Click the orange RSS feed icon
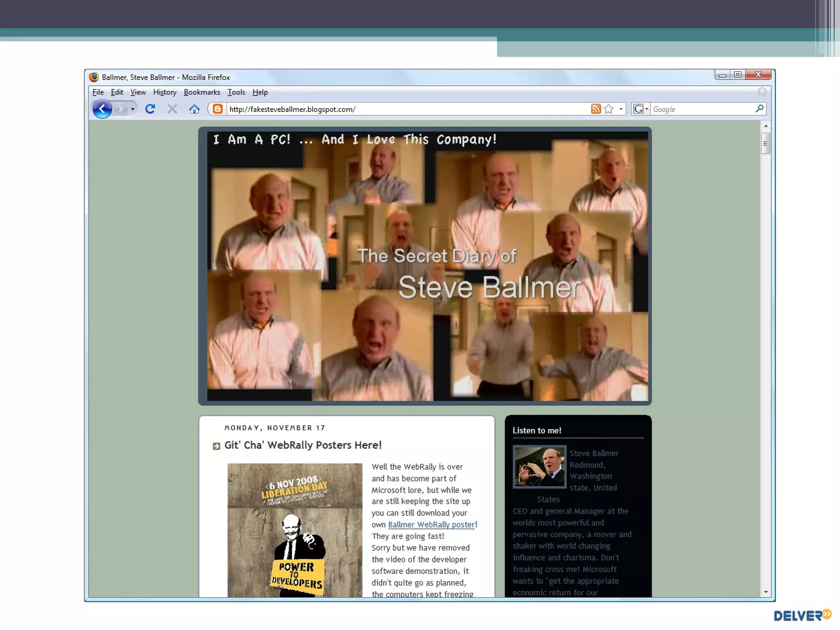840x630 pixels. coord(596,109)
